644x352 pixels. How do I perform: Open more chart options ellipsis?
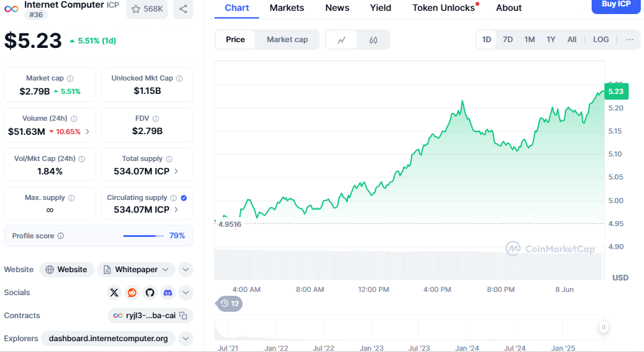(x=629, y=40)
